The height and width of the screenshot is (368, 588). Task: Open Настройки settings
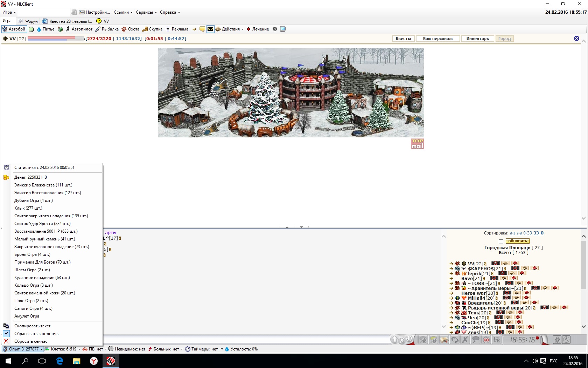tap(94, 12)
